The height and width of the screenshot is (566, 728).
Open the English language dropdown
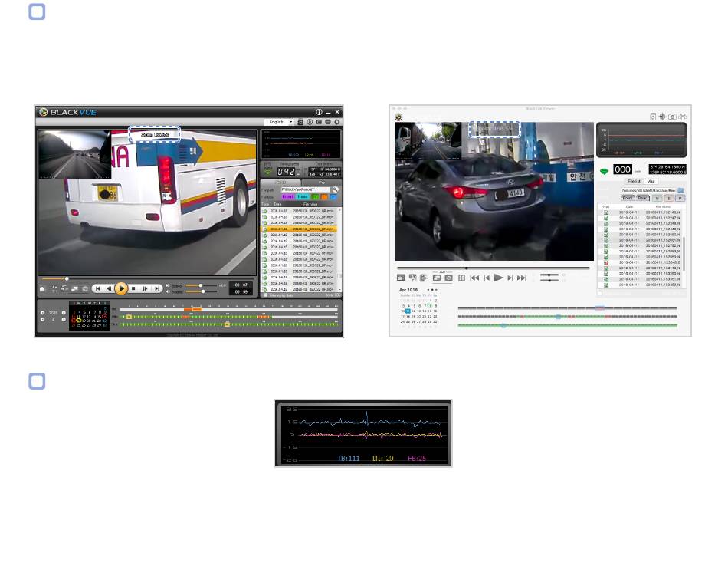click(279, 122)
